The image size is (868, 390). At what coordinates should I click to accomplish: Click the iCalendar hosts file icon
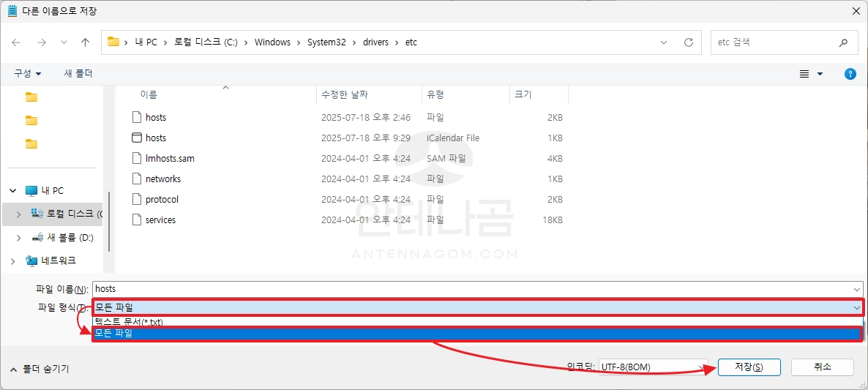pyautogui.click(x=137, y=138)
